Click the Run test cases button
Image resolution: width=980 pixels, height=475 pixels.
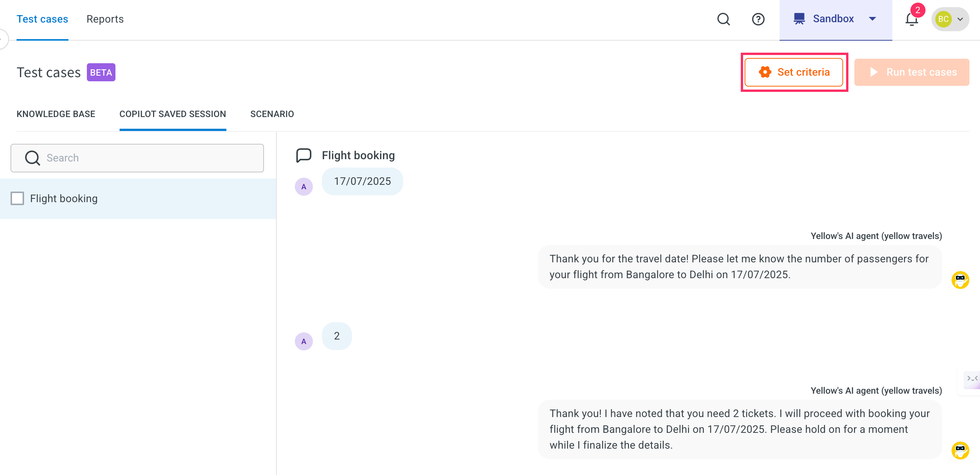[x=912, y=72]
